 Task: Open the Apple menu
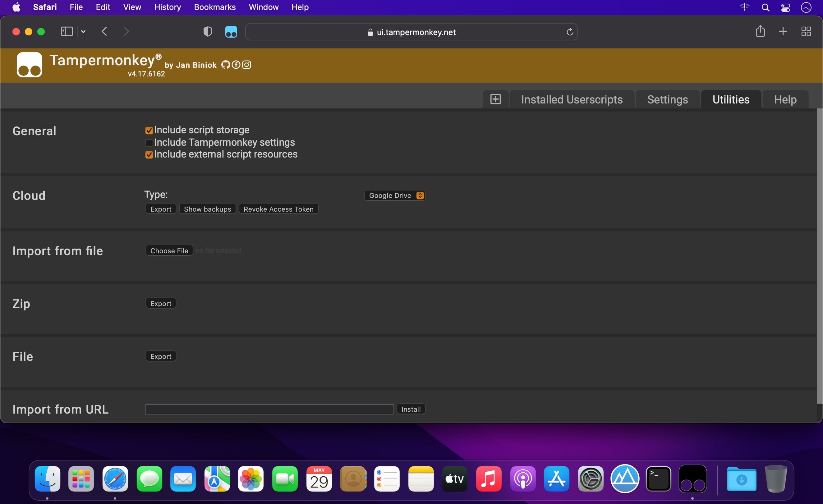(17, 7)
